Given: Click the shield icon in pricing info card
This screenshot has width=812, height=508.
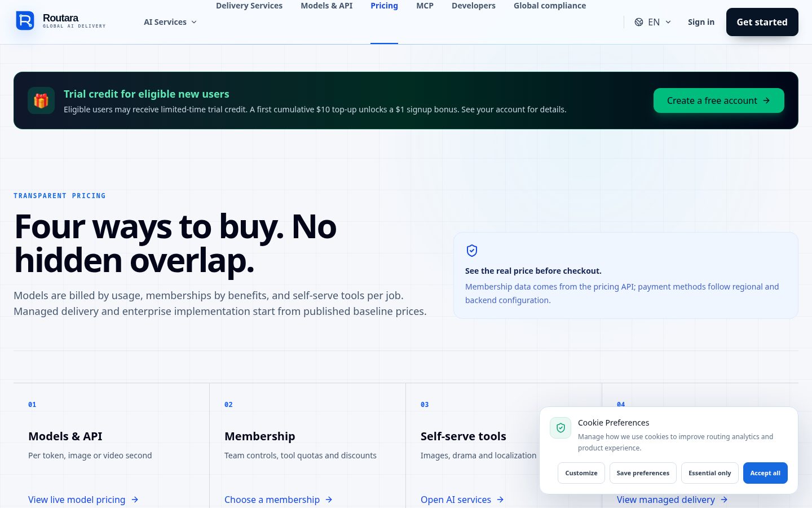Looking at the screenshot, I should pyautogui.click(x=472, y=251).
